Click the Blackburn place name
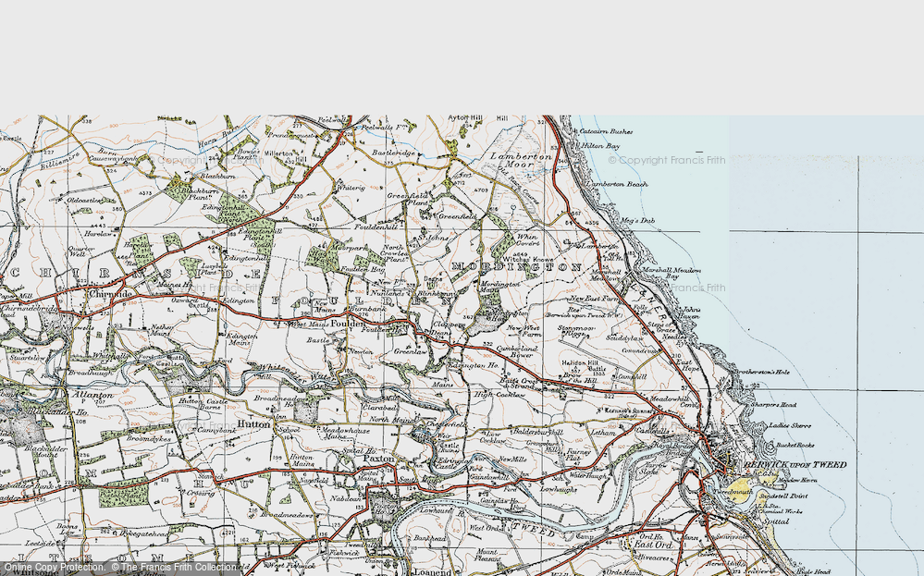Screen dimensions: 924x576 217,176
